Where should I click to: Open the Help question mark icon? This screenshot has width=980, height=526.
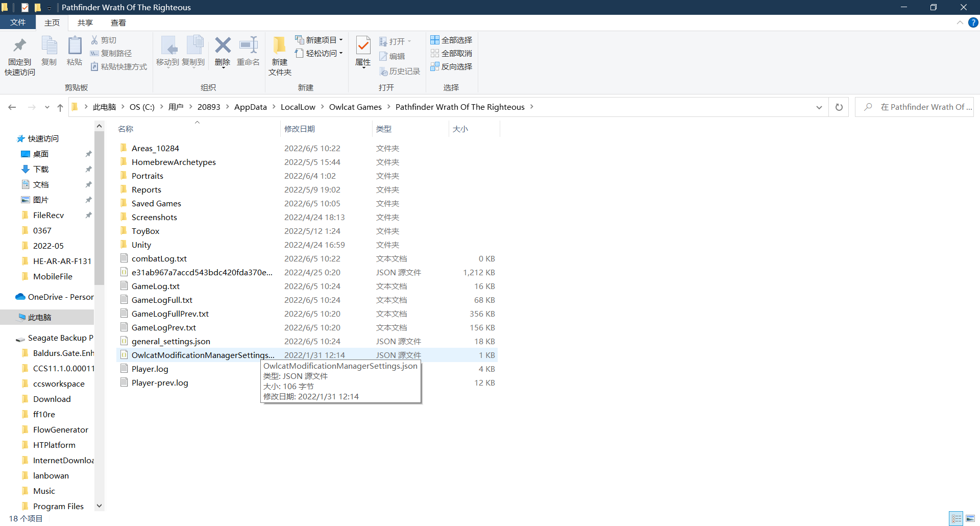[x=973, y=22]
